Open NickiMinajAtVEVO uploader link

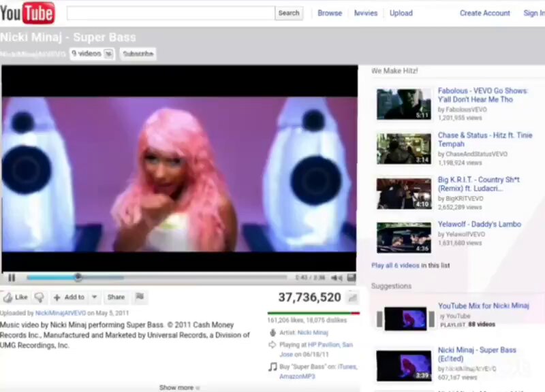point(61,313)
